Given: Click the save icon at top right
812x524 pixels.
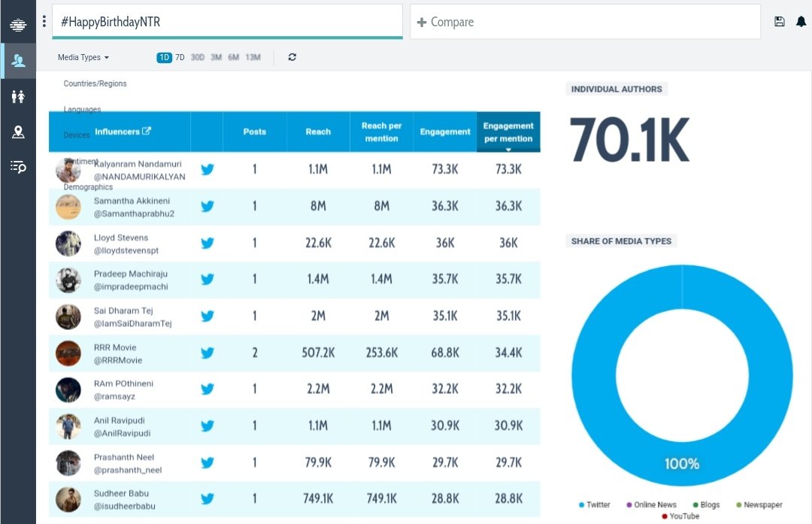Looking at the screenshot, I should click(780, 21).
